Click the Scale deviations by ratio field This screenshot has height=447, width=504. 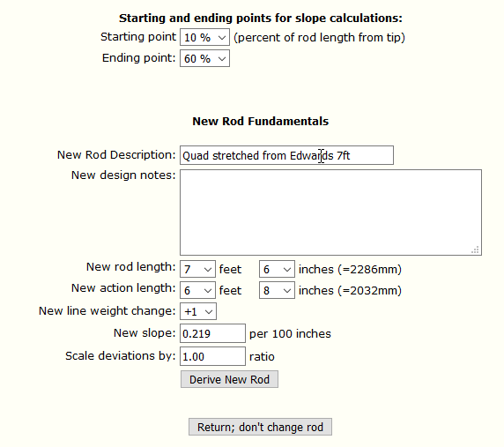tap(212, 356)
